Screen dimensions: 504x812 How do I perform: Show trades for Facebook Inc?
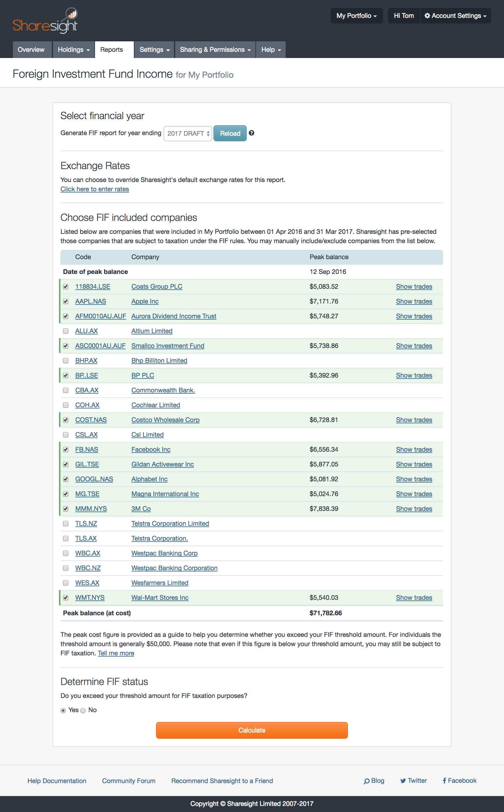pos(414,449)
